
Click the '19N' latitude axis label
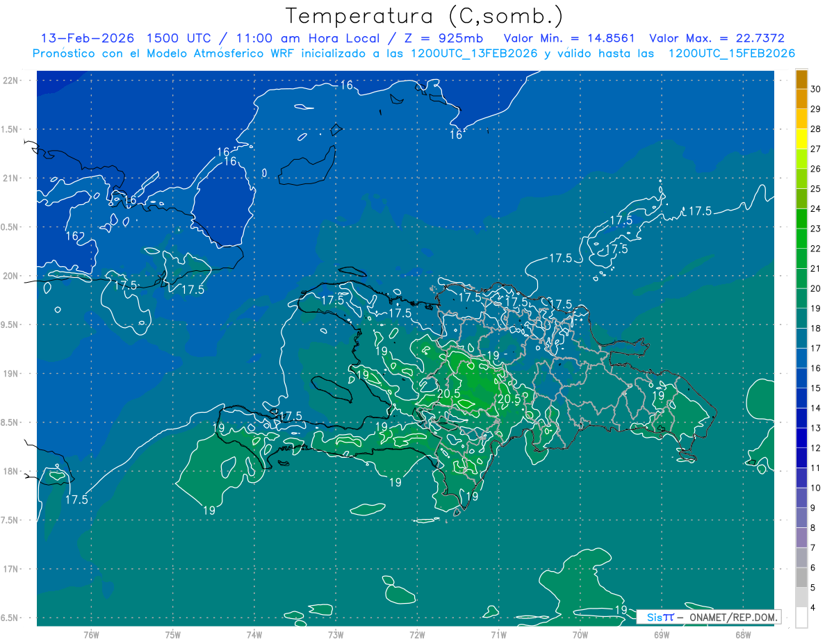[10, 374]
